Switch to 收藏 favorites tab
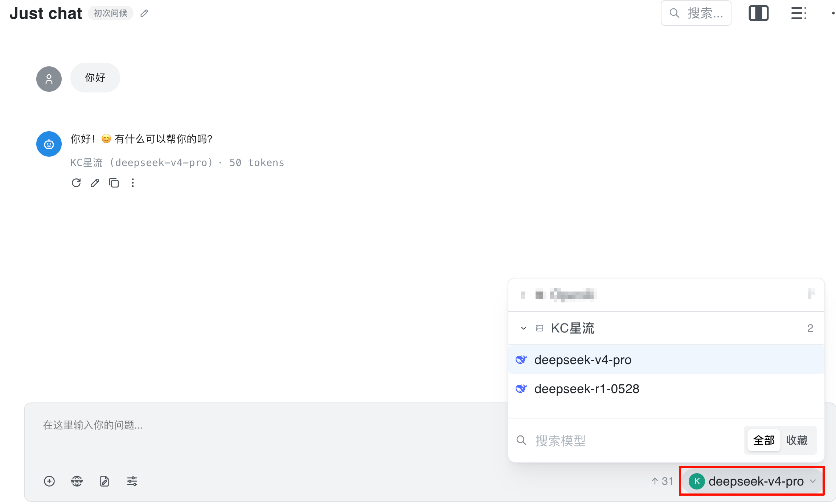The image size is (836, 504). 797,441
